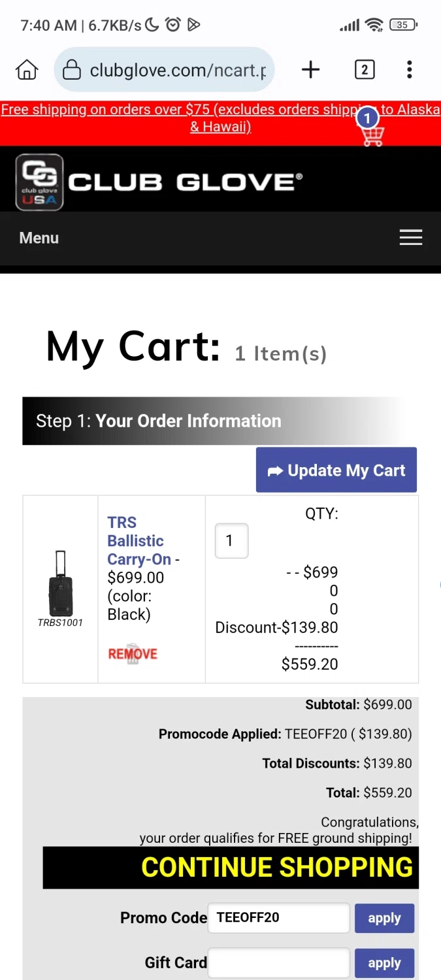The width and height of the screenshot is (441, 980).
Task: Click the Continue Shopping banner
Action: point(231,868)
